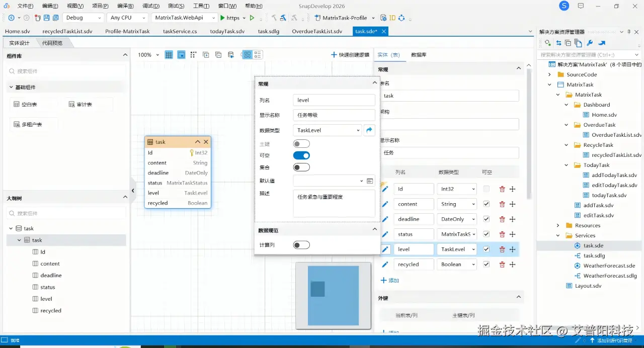This screenshot has width=644, height=348.
Task: Click 添加 to add a new column
Action: 390,280
